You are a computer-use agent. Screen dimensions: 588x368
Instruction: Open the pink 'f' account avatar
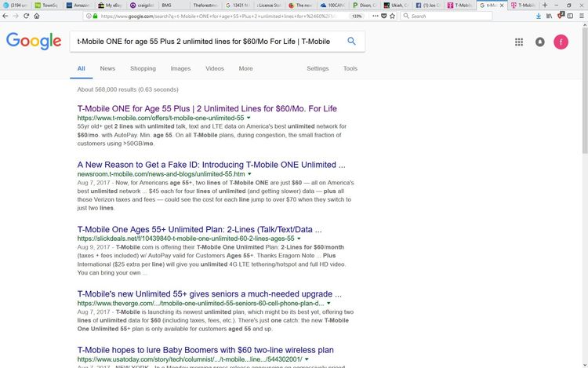[x=561, y=42]
